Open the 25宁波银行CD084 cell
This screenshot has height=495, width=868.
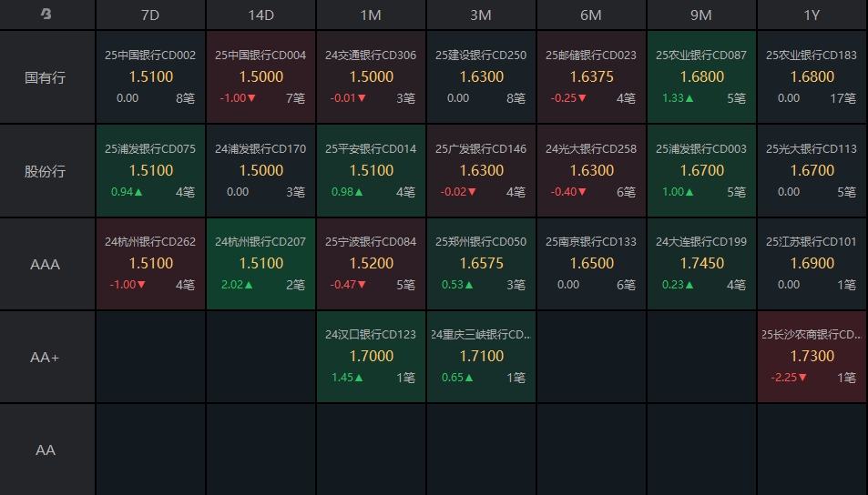tap(371, 263)
